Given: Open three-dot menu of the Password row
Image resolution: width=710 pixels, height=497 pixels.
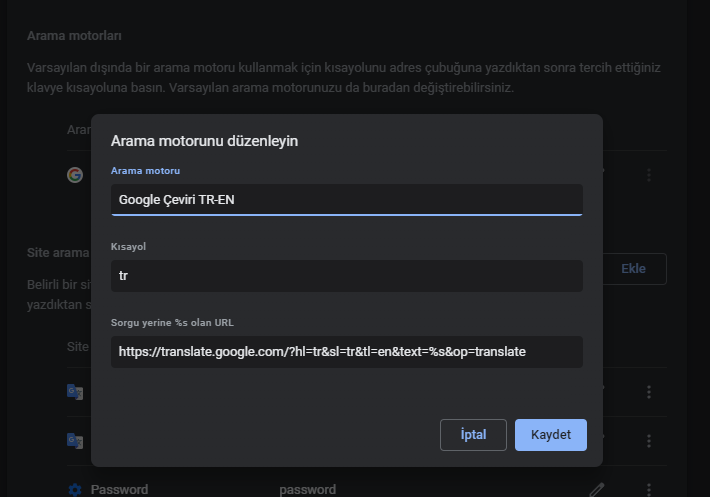Looking at the screenshot, I should pos(649,489).
